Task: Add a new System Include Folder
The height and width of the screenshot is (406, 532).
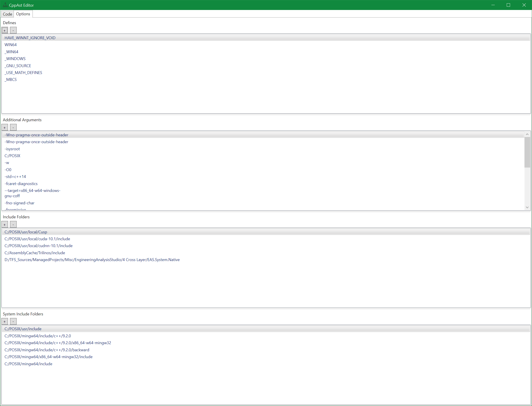Action: tap(5, 321)
